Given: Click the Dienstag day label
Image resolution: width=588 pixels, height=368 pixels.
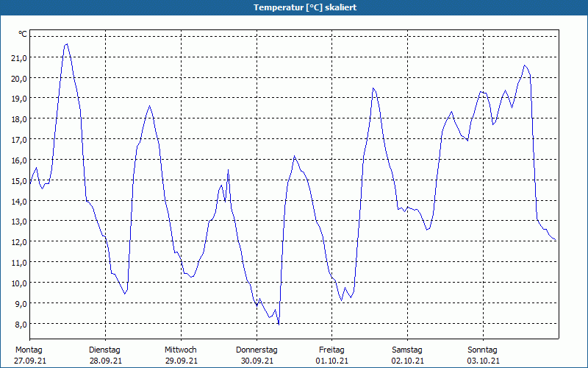Looking at the screenshot, I should pos(104,350).
